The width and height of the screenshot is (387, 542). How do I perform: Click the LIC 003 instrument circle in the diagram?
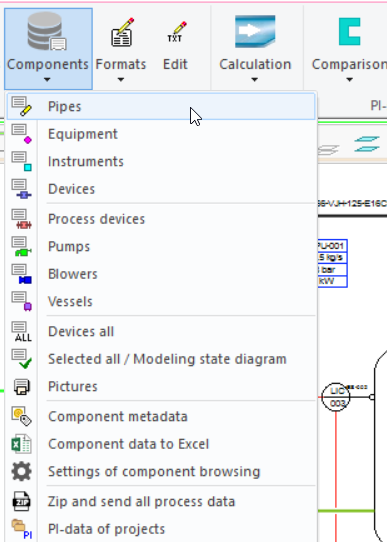(336, 397)
